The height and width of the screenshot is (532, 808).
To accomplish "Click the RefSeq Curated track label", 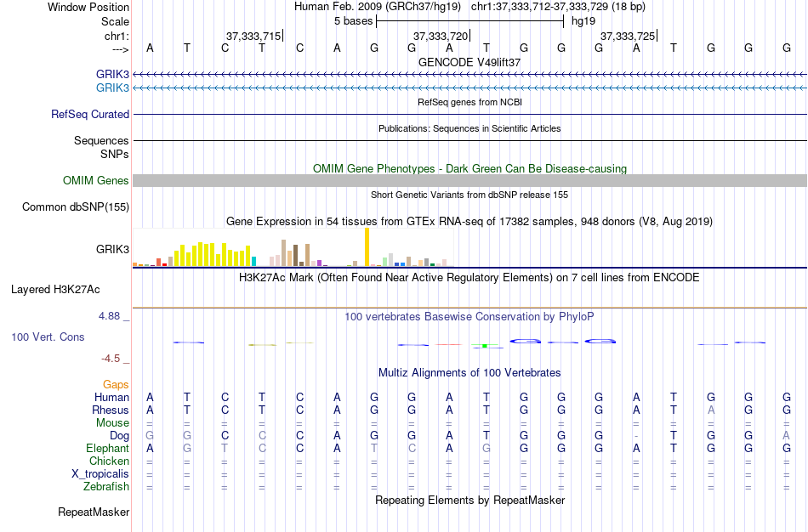I will pyautogui.click(x=90, y=115).
